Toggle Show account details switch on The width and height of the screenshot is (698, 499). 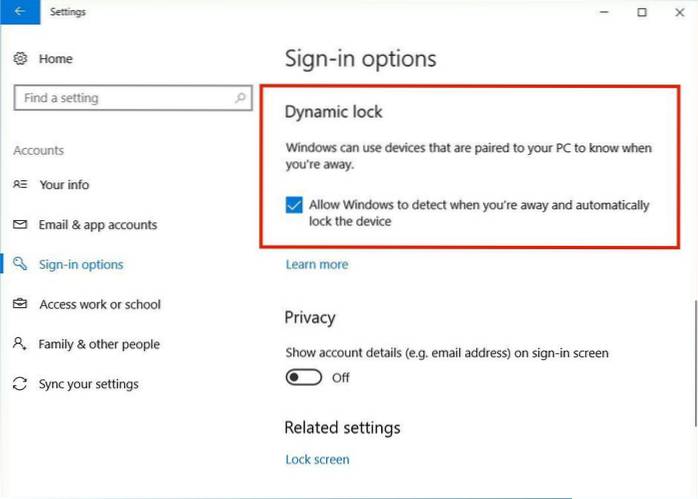(304, 377)
